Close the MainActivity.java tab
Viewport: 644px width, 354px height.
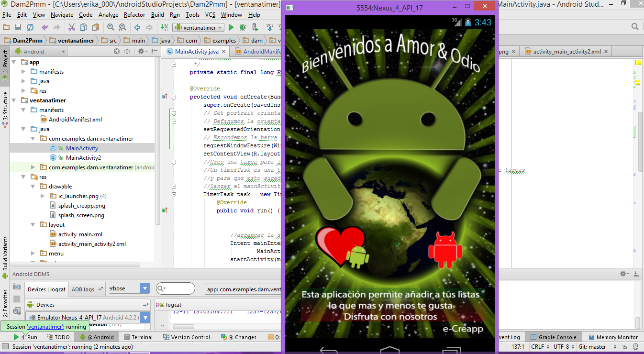coord(224,52)
